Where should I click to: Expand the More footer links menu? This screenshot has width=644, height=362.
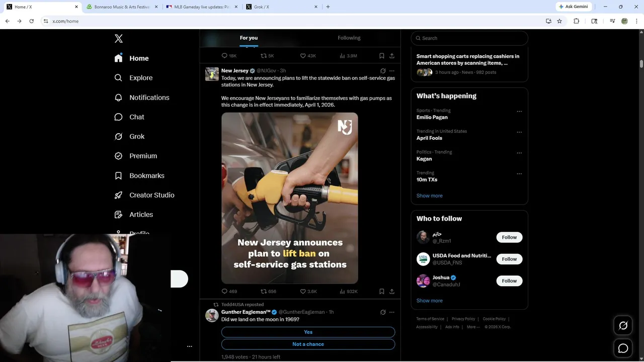[x=473, y=327]
